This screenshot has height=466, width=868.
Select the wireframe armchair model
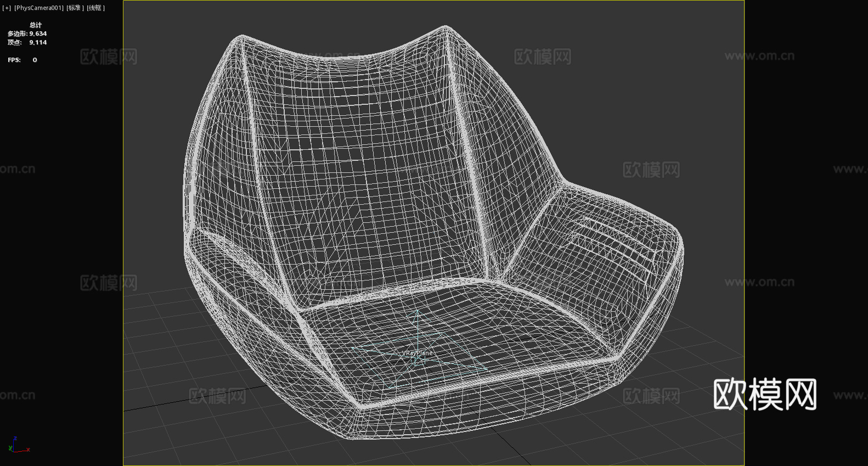click(x=433, y=233)
